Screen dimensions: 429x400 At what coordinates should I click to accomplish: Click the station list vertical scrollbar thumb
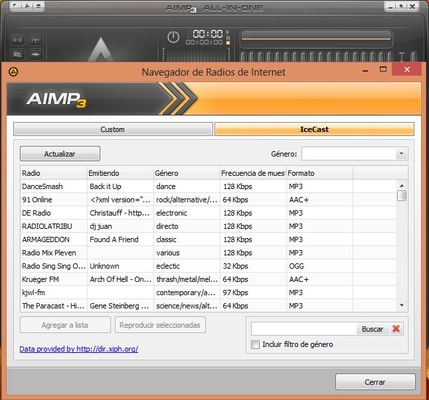[x=402, y=195]
